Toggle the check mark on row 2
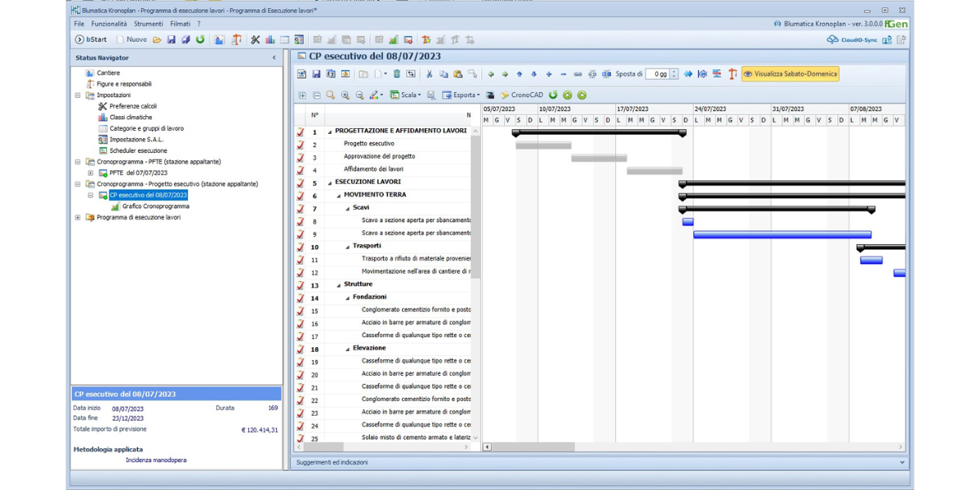 301,145
